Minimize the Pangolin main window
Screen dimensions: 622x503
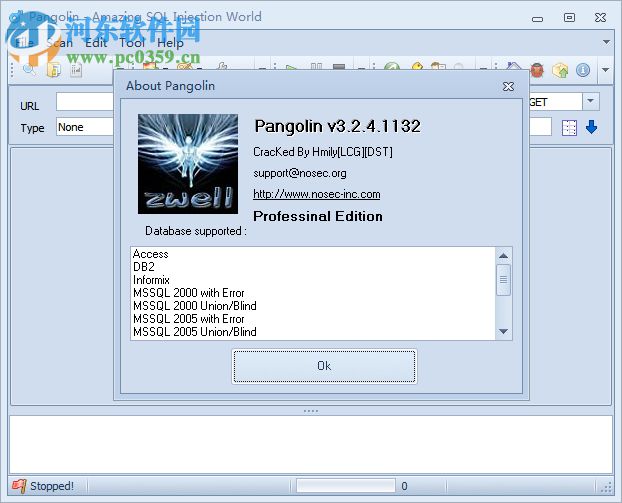[537, 19]
